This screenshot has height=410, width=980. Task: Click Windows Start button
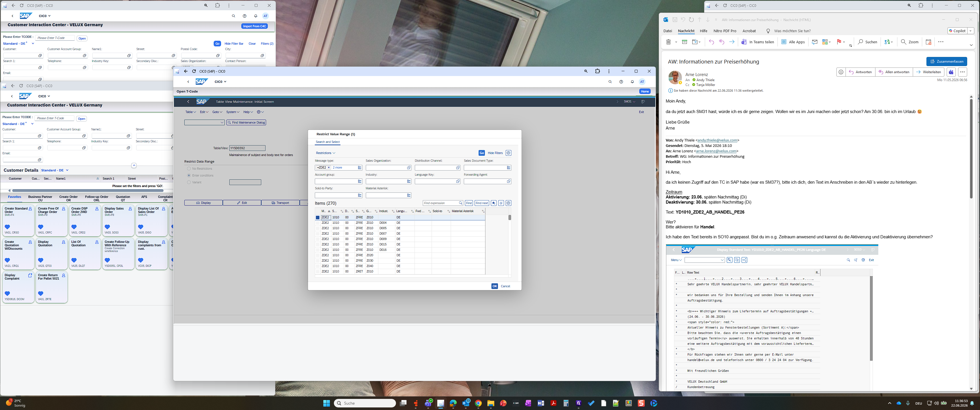[326, 403]
